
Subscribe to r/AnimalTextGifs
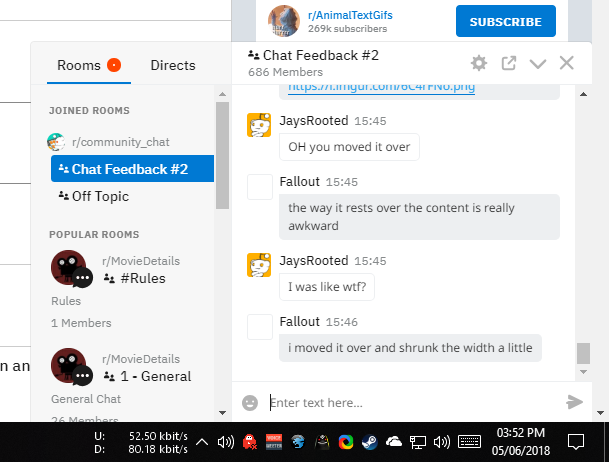[506, 21]
